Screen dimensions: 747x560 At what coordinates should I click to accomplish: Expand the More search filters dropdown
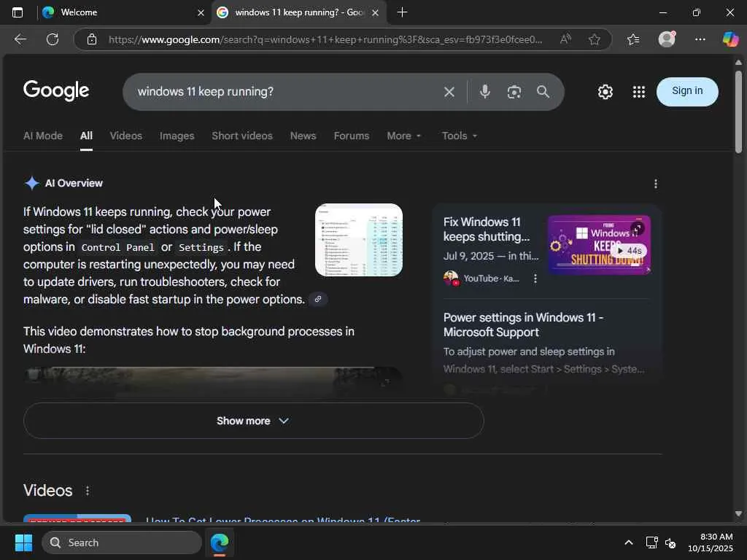404,136
